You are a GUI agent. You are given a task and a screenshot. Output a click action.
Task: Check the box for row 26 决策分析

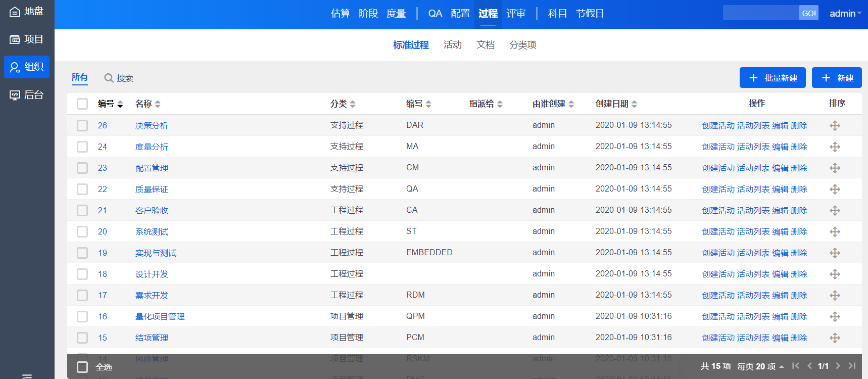(82, 125)
